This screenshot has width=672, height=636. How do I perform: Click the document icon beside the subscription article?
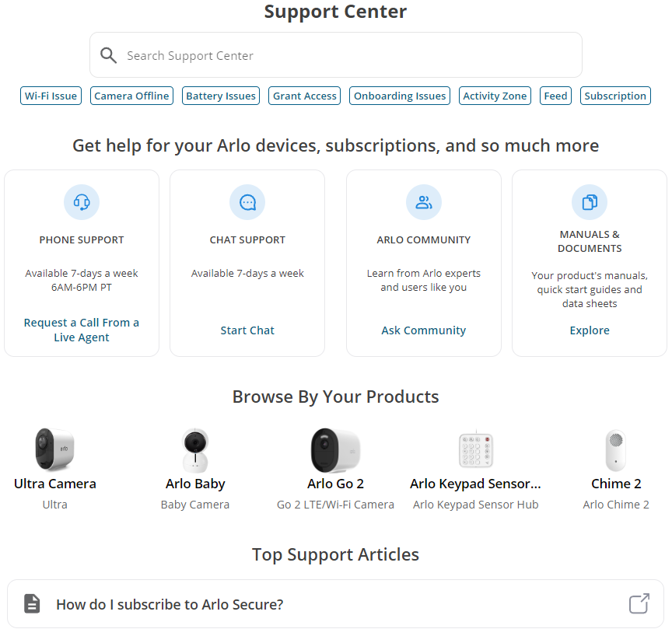pos(32,603)
